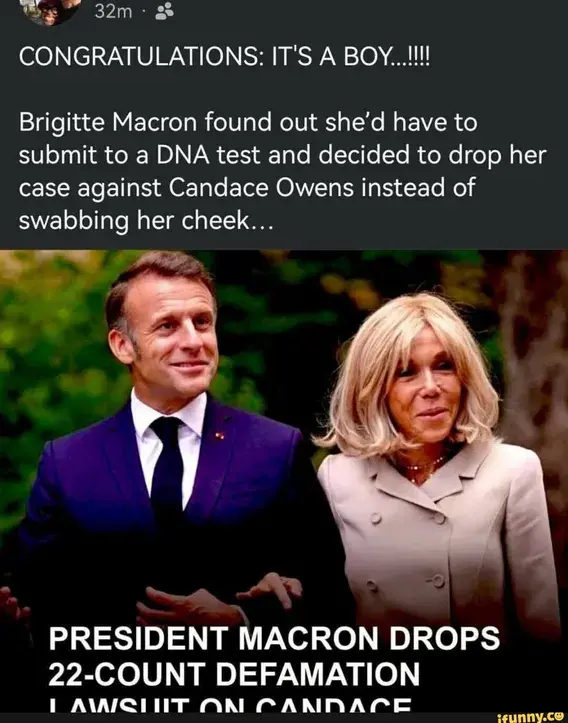Click the woman's pearl necklace

(x=424, y=465)
